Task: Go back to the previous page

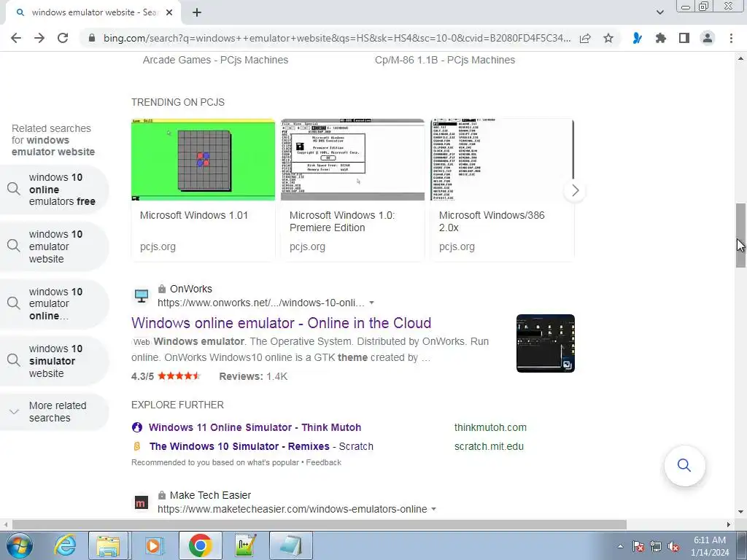Action: click(16, 38)
